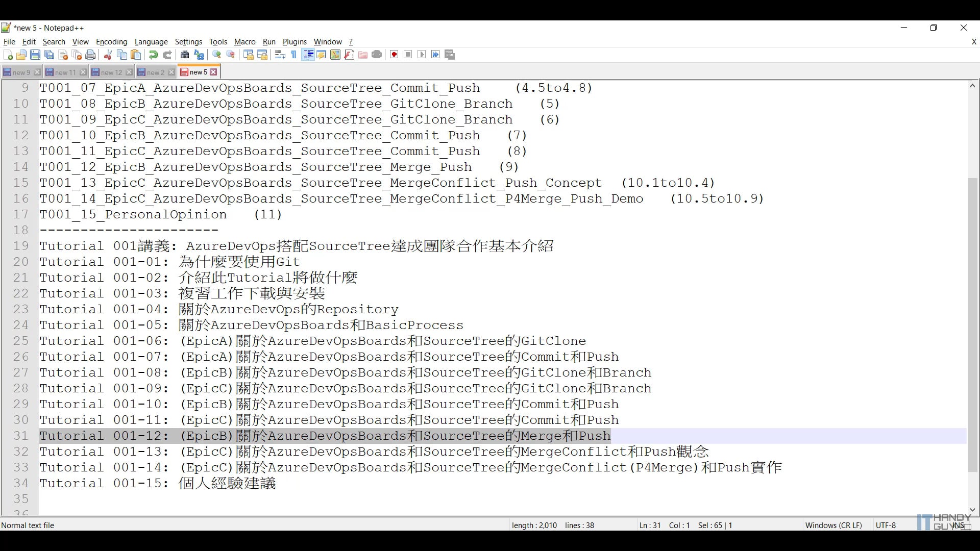This screenshot has height=551, width=980.
Task: Click the UTF-8 status bar indicator
Action: tap(886, 525)
